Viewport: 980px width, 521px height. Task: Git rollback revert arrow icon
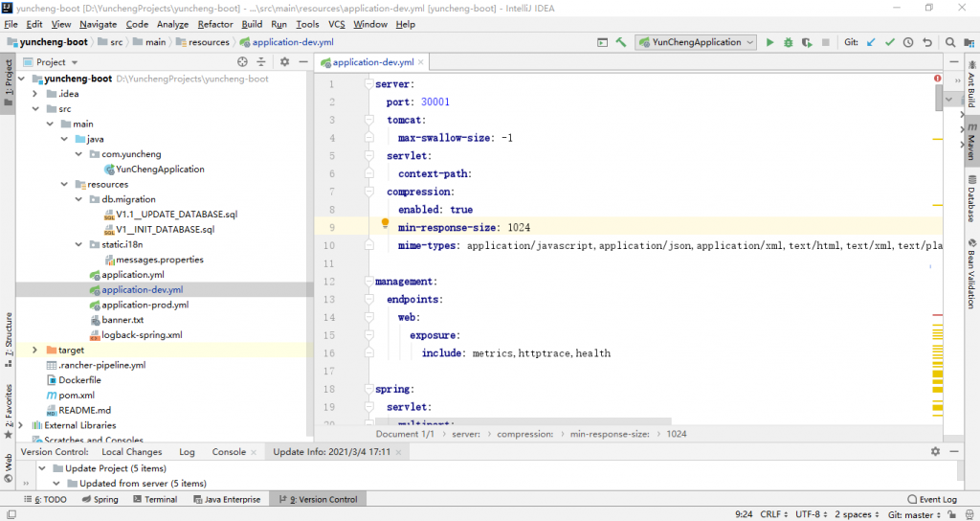click(x=926, y=42)
